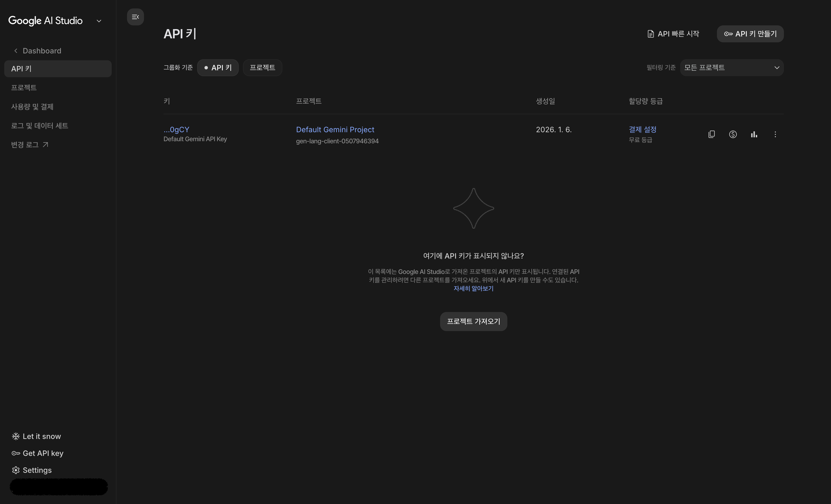The image size is (831, 504).
Task: Create a key with API 키 만들기
Action: (x=750, y=34)
